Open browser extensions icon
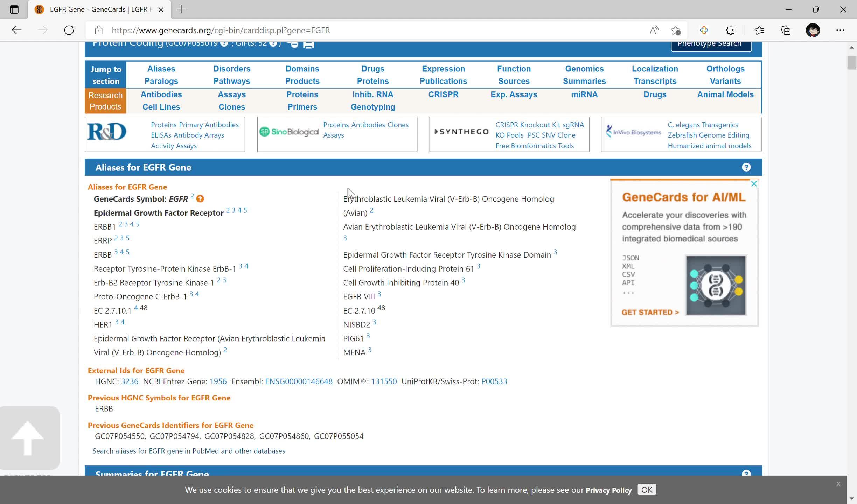This screenshot has height=504, width=857. click(730, 30)
